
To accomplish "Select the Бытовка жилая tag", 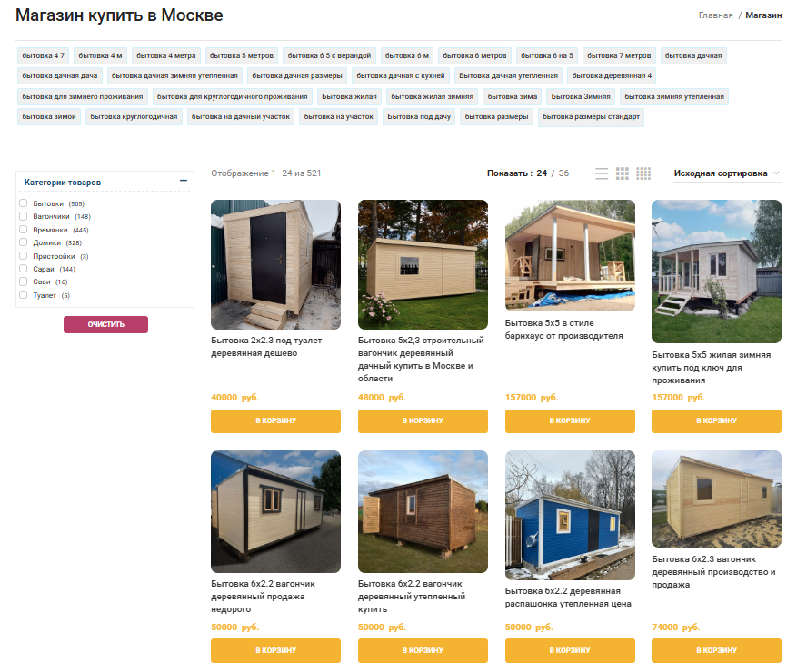I will 349,96.
